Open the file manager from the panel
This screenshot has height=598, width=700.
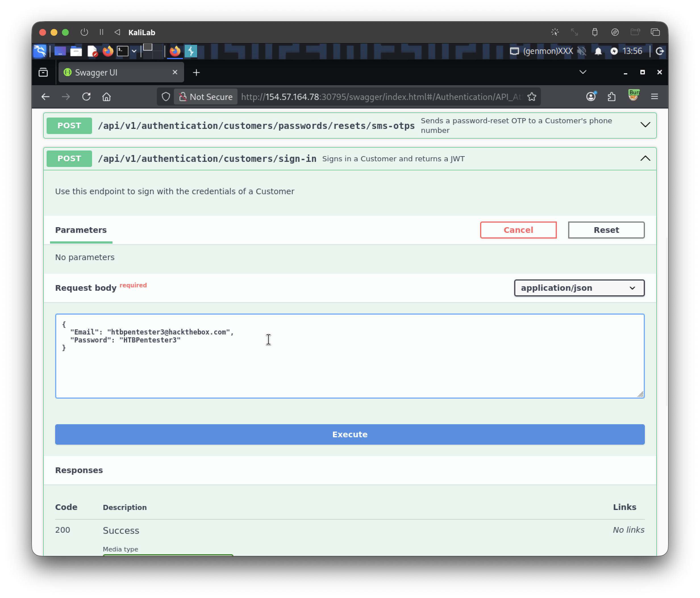(76, 51)
